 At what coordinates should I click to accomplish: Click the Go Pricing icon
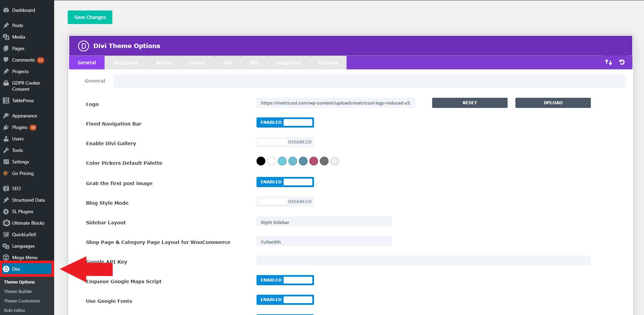coord(6,173)
